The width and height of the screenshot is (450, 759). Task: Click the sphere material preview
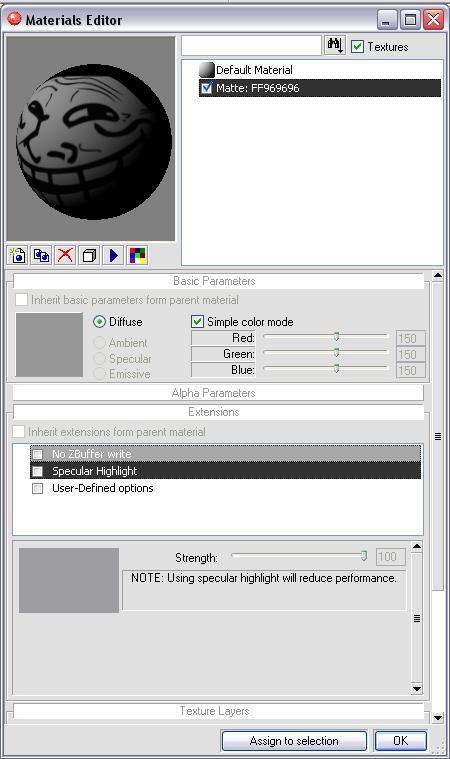click(91, 138)
